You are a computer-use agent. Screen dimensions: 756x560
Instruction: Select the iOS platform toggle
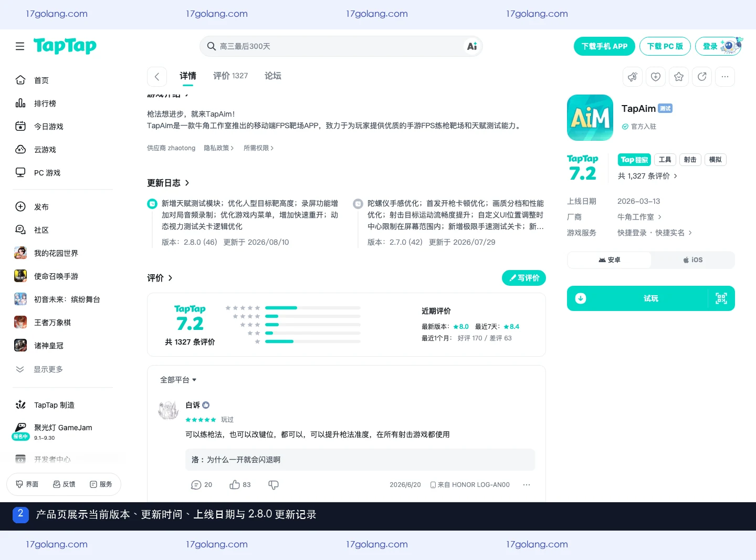point(693,260)
